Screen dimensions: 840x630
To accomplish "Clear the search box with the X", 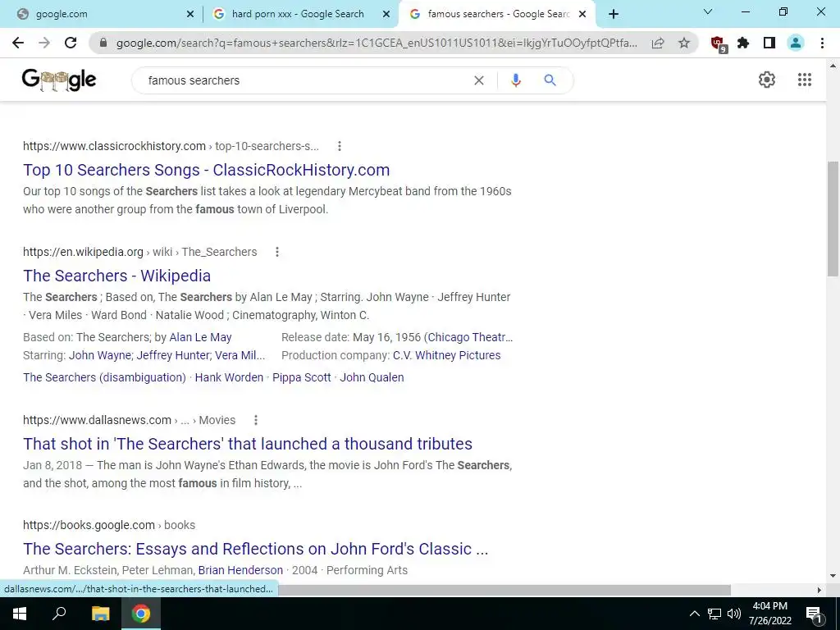I will tap(479, 80).
